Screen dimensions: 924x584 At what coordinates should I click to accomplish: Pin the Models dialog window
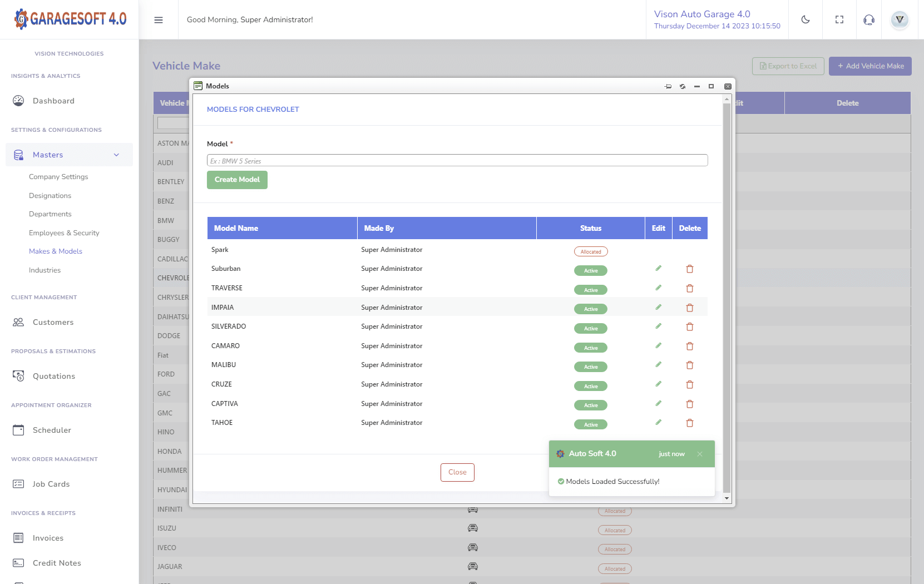point(668,86)
